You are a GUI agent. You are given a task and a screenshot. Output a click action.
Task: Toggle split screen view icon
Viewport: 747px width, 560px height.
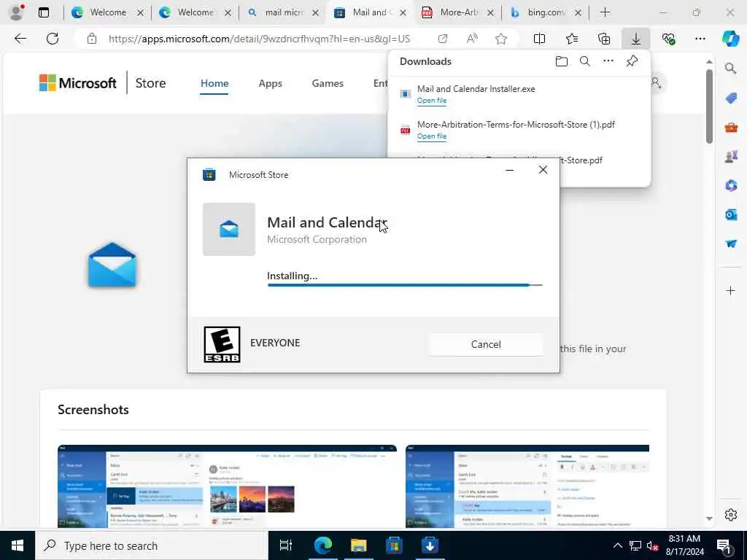click(x=539, y=39)
